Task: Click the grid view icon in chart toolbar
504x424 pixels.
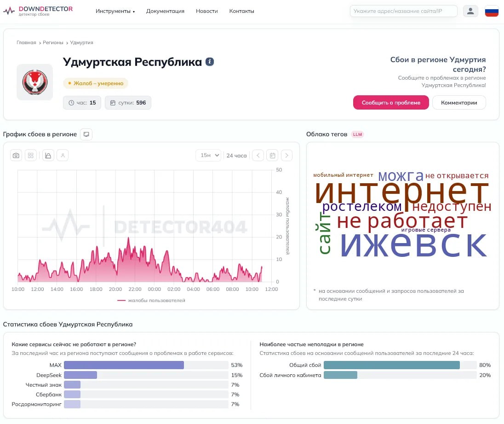Action: (31, 156)
